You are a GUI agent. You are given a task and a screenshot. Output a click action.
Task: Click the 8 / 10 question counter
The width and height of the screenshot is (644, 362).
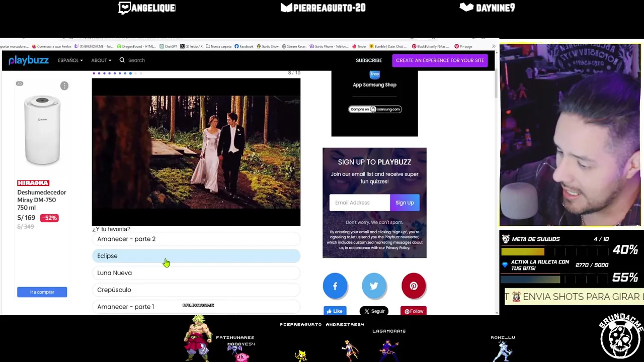294,73
